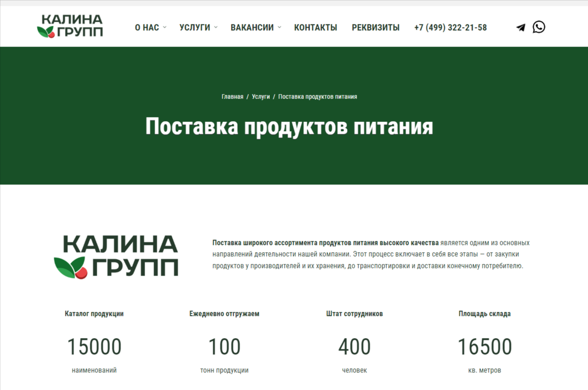Click the 100 tons shipped counter

(224, 347)
